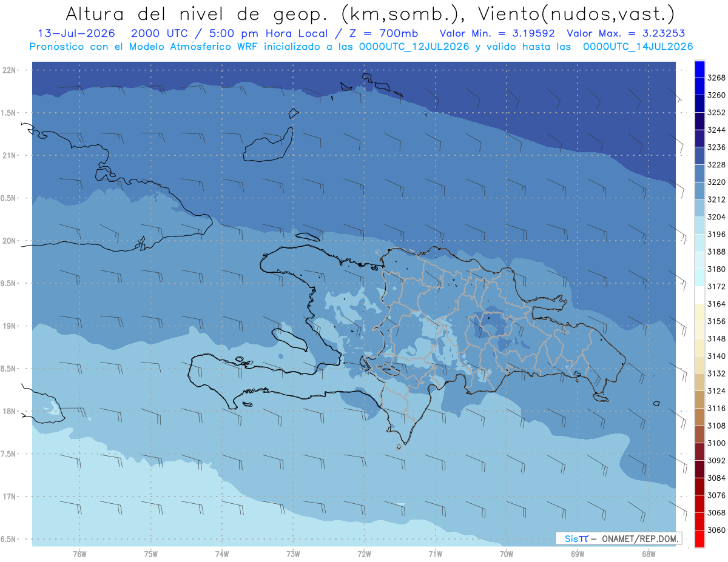Viewport: 728px width, 562px height.
Task: Click the longitude label "76W"
Action: pos(79,554)
